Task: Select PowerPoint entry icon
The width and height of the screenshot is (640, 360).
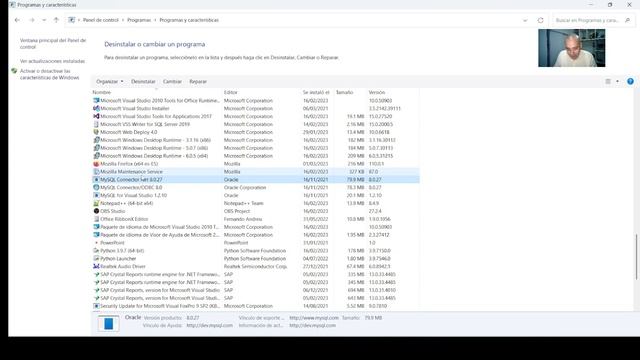Action: click(96, 243)
